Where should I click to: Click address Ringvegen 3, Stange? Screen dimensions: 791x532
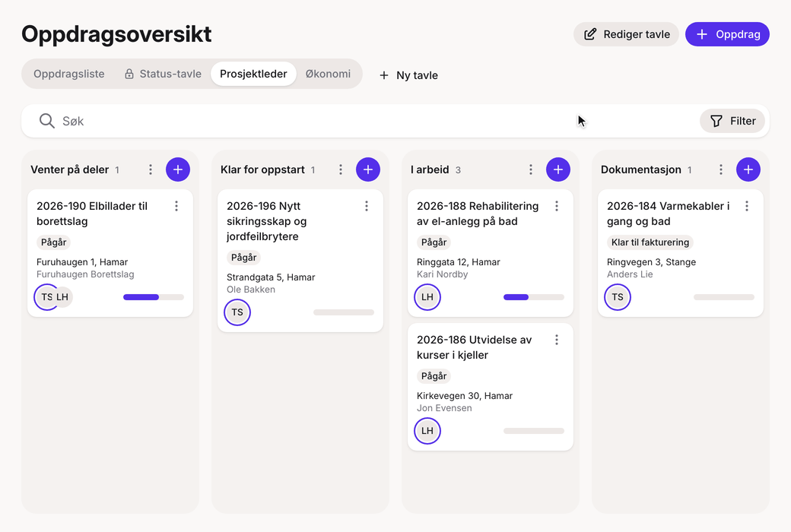651,261
